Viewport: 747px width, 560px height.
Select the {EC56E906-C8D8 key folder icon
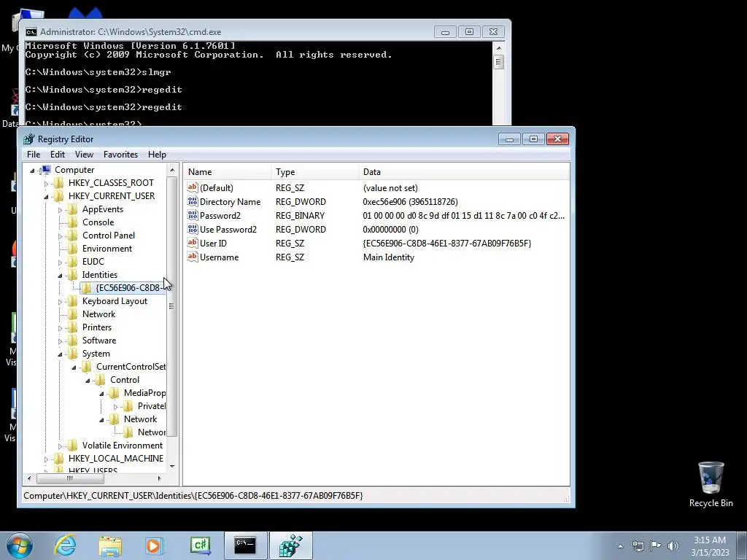(x=86, y=287)
